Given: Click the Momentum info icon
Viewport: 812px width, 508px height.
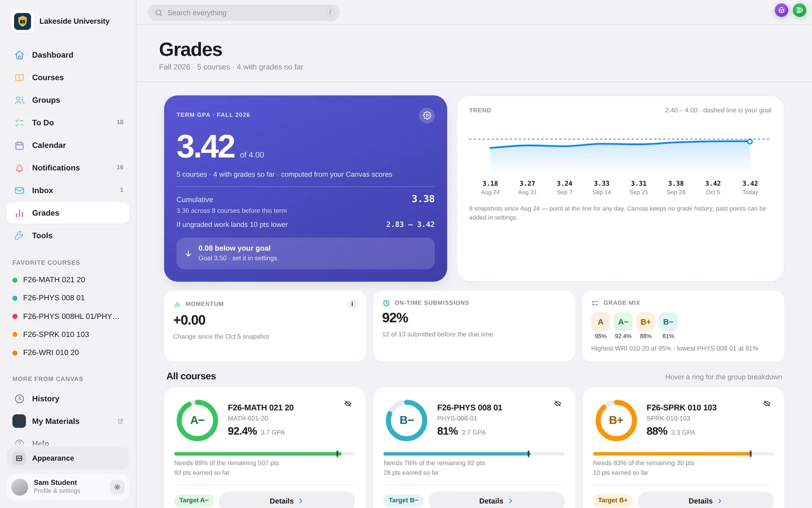Looking at the screenshot, I should pos(352,304).
